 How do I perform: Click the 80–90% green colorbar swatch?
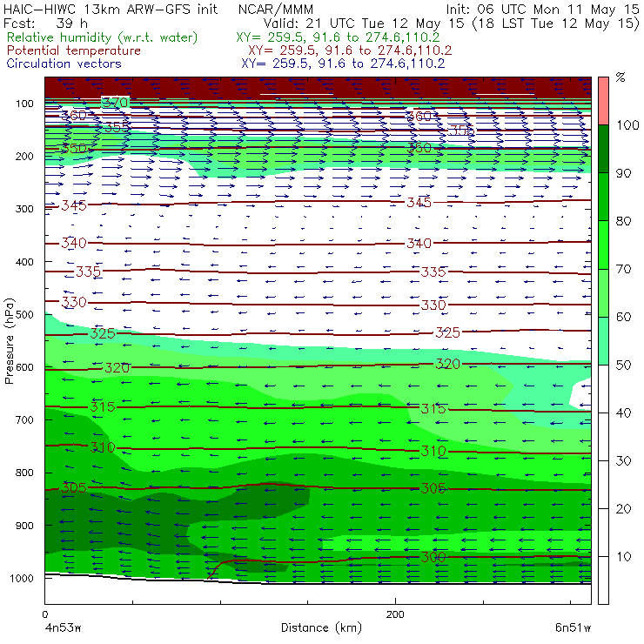[603, 197]
